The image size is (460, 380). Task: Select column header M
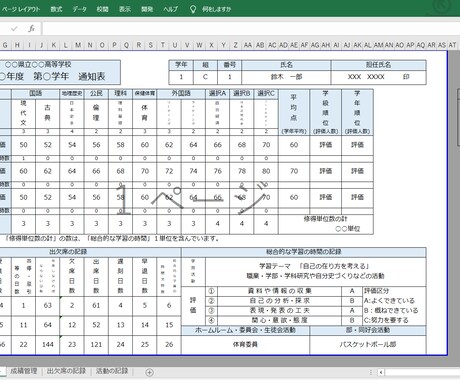[78, 45]
